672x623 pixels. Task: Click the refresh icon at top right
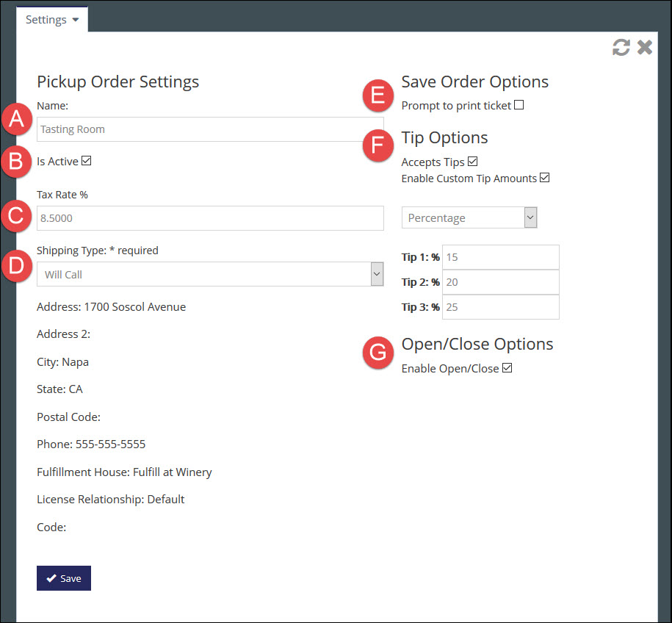point(621,47)
